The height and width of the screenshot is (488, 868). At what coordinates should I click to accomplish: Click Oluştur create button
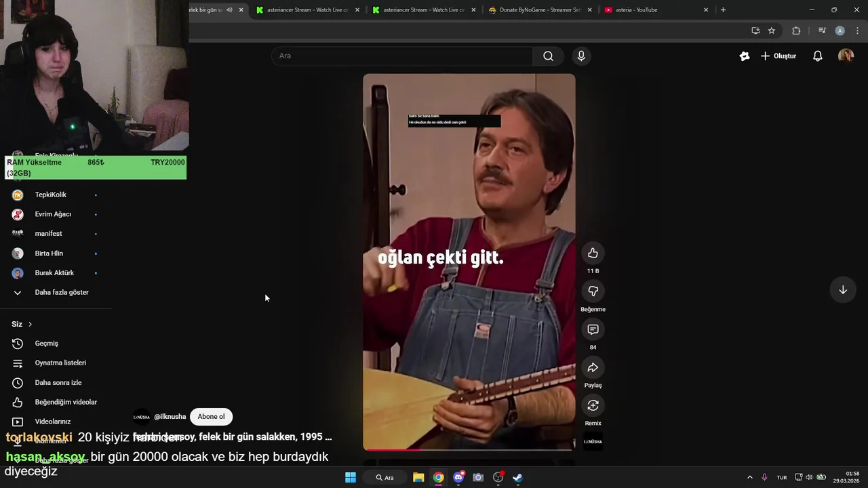pyautogui.click(x=778, y=56)
